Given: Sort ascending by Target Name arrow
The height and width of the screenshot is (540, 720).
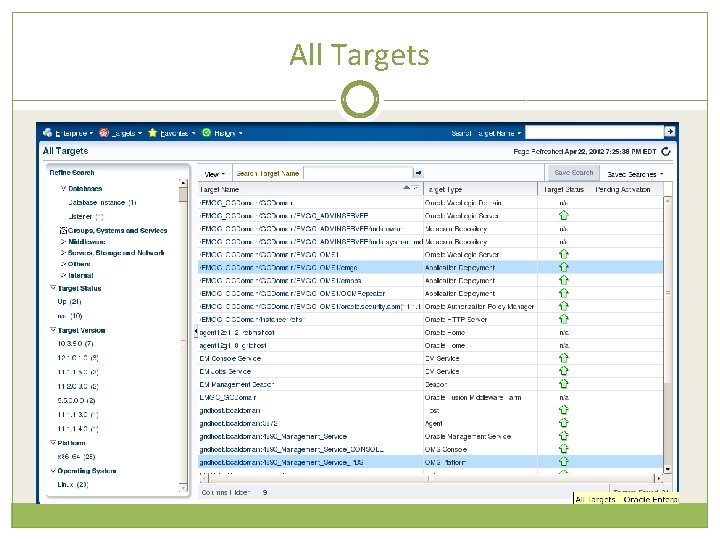Looking at the screenshot, I should [406, 187].
